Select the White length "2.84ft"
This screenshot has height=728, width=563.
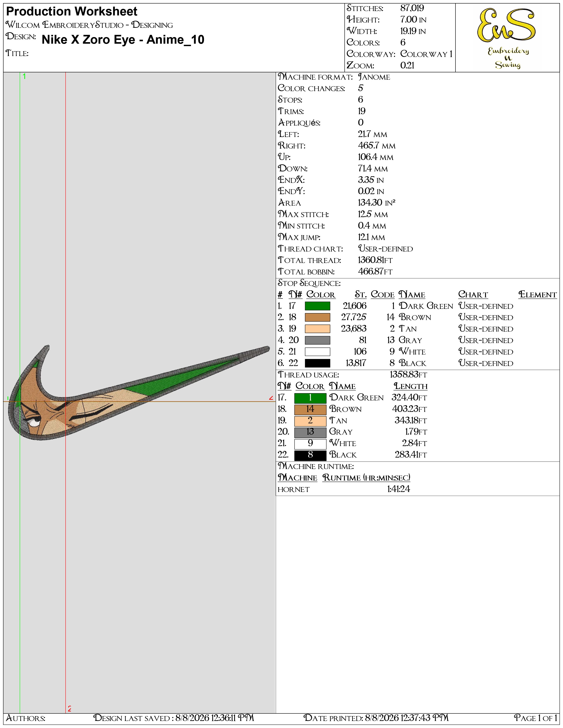(415, 443)
